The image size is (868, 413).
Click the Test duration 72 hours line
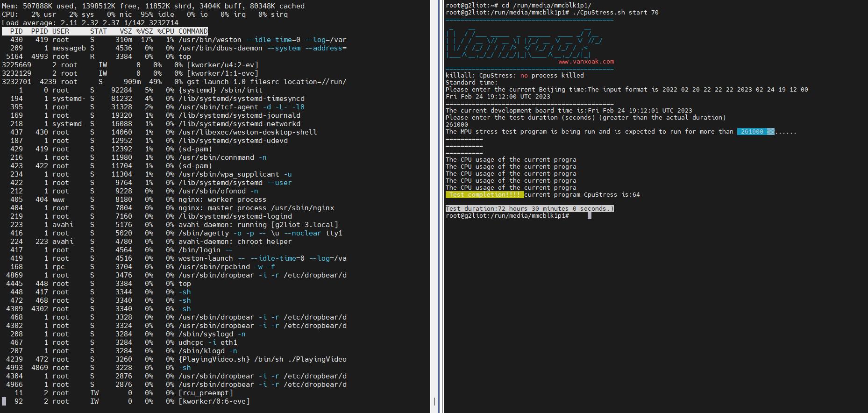coord(530,209)
